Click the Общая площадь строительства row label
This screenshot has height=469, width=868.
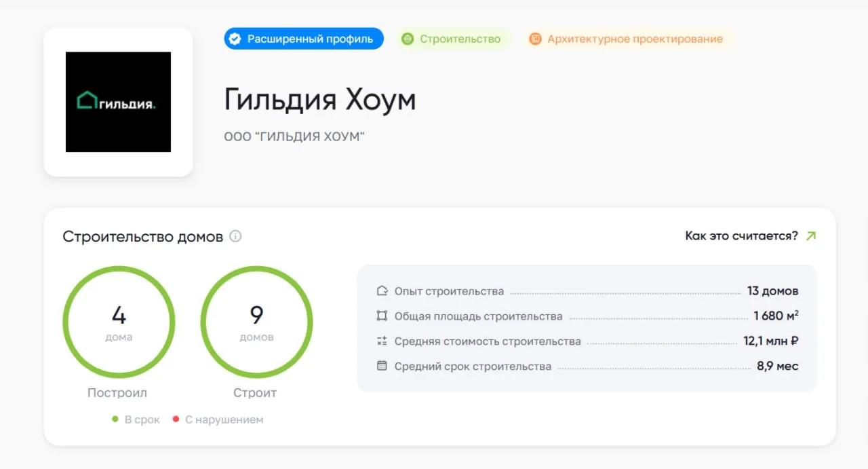coord(479,316)
